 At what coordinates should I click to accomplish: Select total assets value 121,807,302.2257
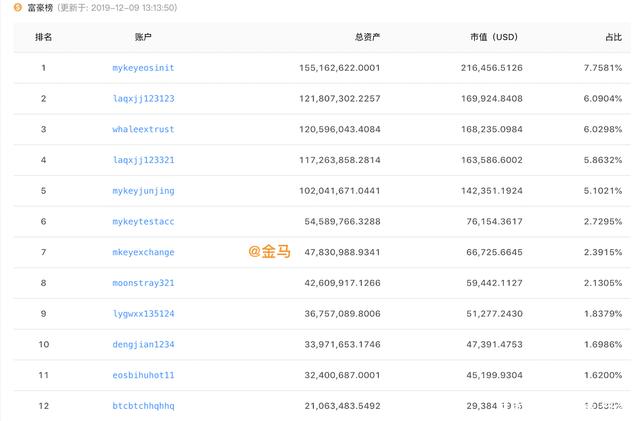tap(340, 98)
